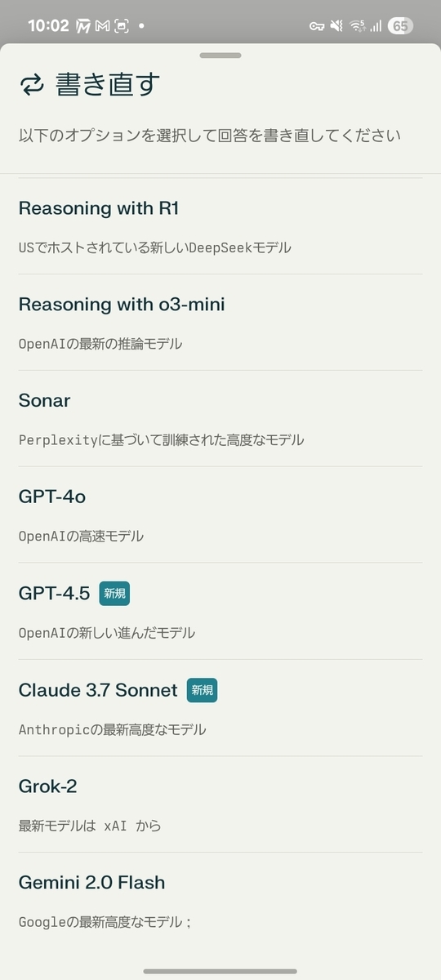
Task: Select the Reasoning with o3-mini option
Action: pyautogui.click(x=220, y=323)
